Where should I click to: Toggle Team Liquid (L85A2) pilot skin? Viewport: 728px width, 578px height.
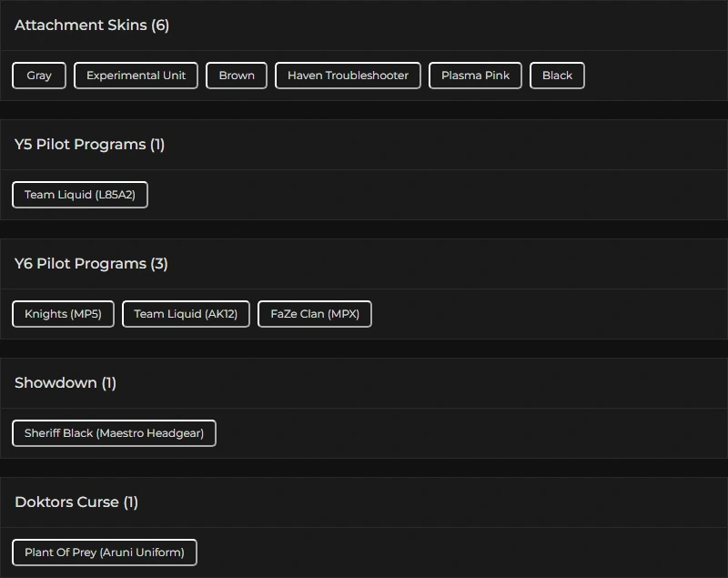click(x=80, y=195)
